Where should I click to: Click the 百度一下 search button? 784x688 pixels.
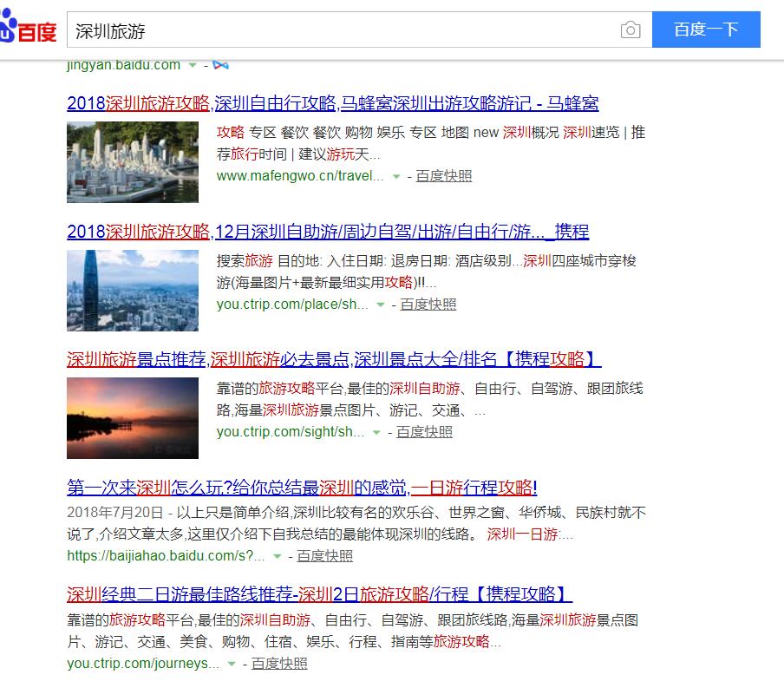coord(706,29)
